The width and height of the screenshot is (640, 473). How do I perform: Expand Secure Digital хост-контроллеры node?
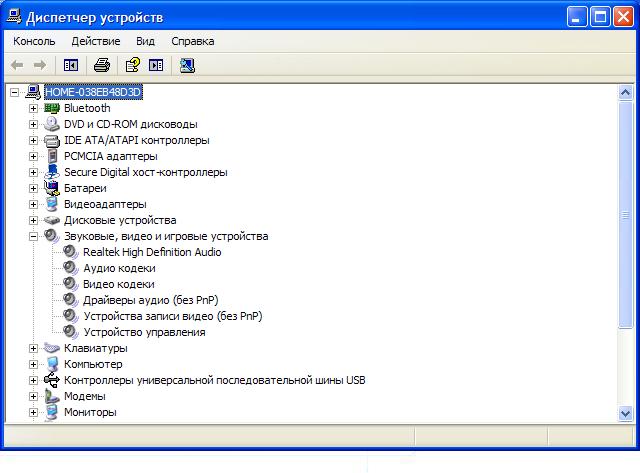(33, 172)
